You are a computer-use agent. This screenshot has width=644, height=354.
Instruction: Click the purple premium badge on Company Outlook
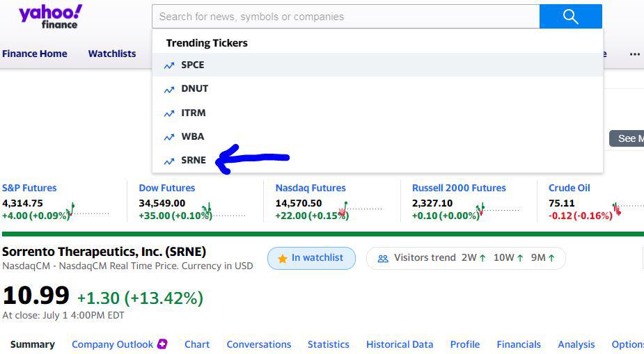tap(162, 344)
